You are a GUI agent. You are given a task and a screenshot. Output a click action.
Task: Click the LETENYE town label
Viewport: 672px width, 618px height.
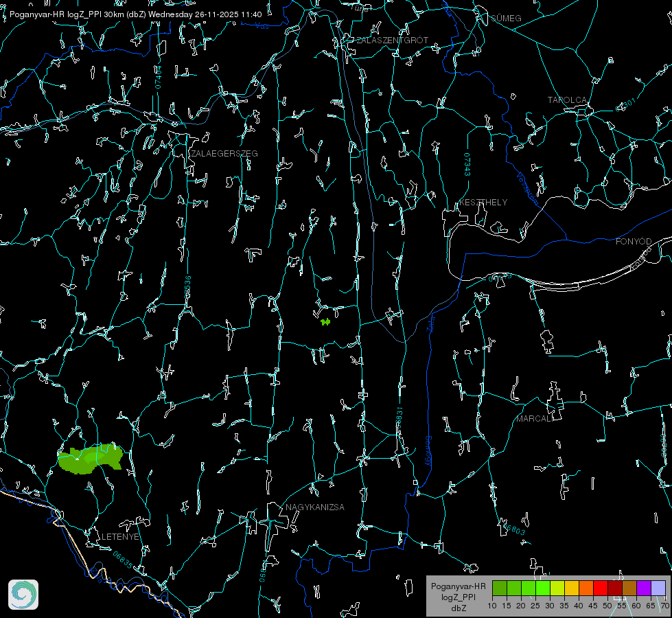coord(120,537)
